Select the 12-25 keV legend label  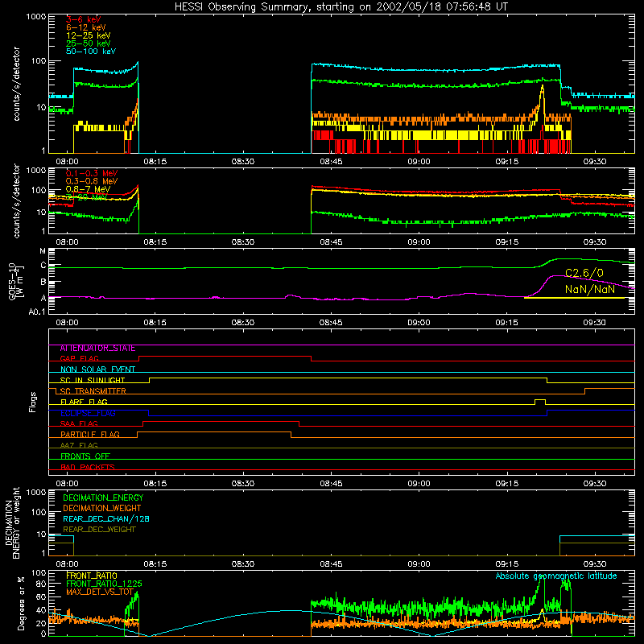[x=89, y=35]
